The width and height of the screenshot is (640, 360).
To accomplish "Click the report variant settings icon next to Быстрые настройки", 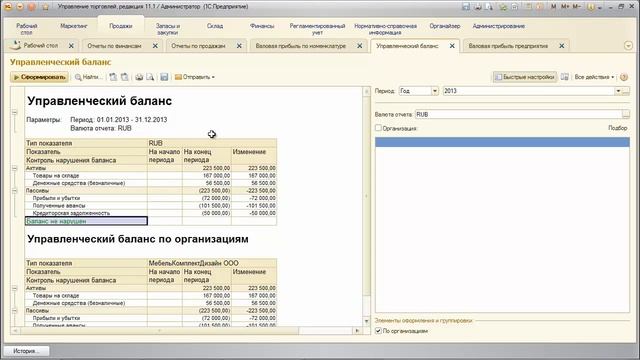I will pyautogui.click(x=564, y=77).
